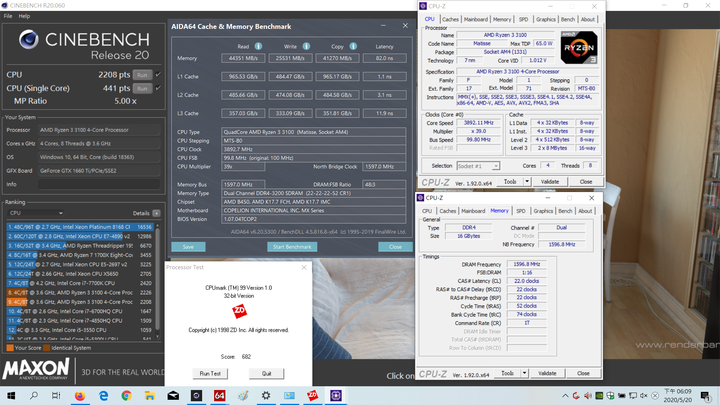Open the Cinebench File menu
This screenshot has height=405, width=720.
[x=8, y=16]
